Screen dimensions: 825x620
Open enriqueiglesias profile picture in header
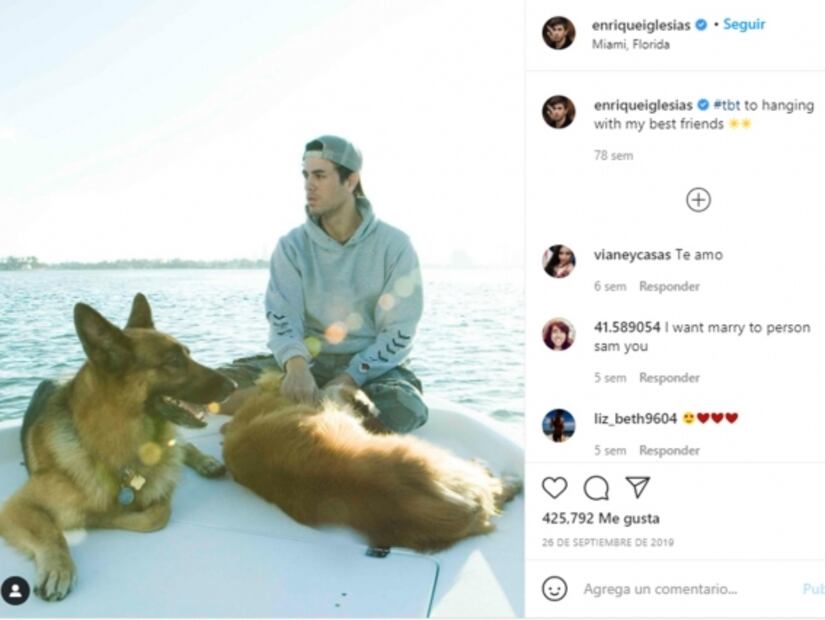pyautogui.click(x=558, y=33)
